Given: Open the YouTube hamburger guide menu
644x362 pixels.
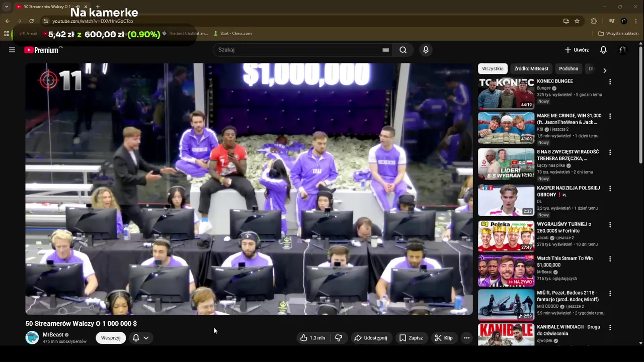Looking at the screenshot, I should (12, 50).
